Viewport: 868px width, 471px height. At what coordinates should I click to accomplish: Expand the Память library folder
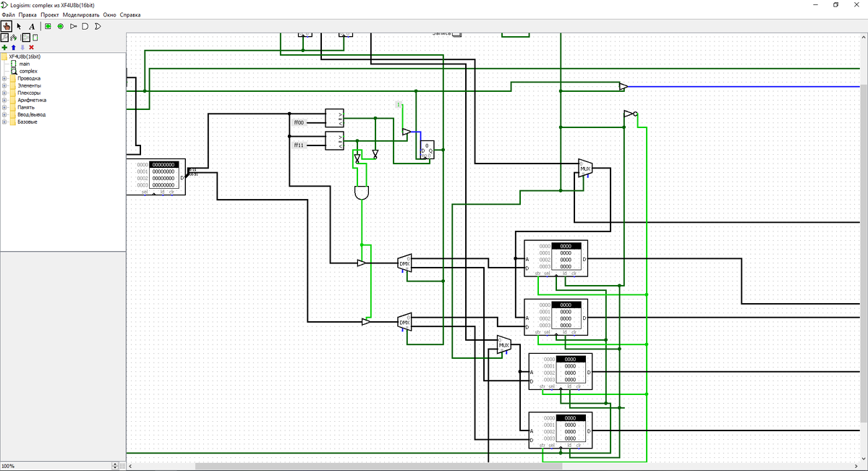coord(4,107)
